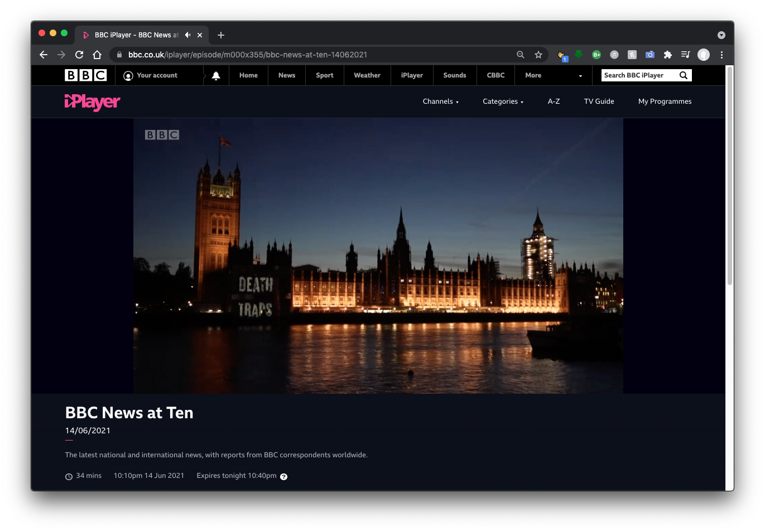The width and height of the screenshot is (765, 532).
Task: Open the Your account profile icon
Action: [128, 76]
